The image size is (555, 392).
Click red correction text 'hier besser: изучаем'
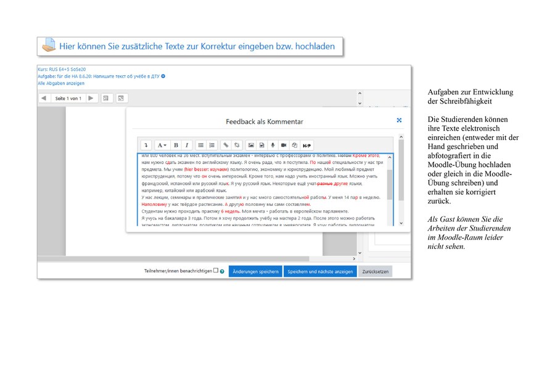click(x=207, y=169)
